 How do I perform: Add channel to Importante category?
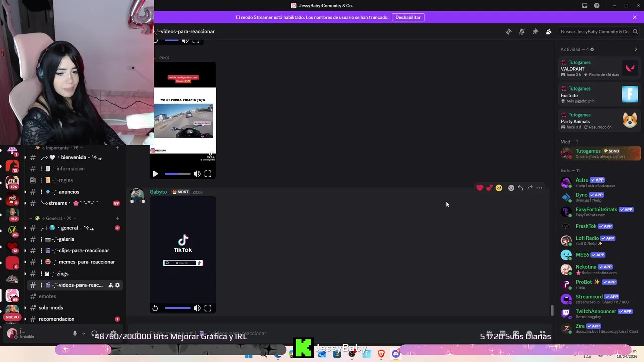[117, 148]
